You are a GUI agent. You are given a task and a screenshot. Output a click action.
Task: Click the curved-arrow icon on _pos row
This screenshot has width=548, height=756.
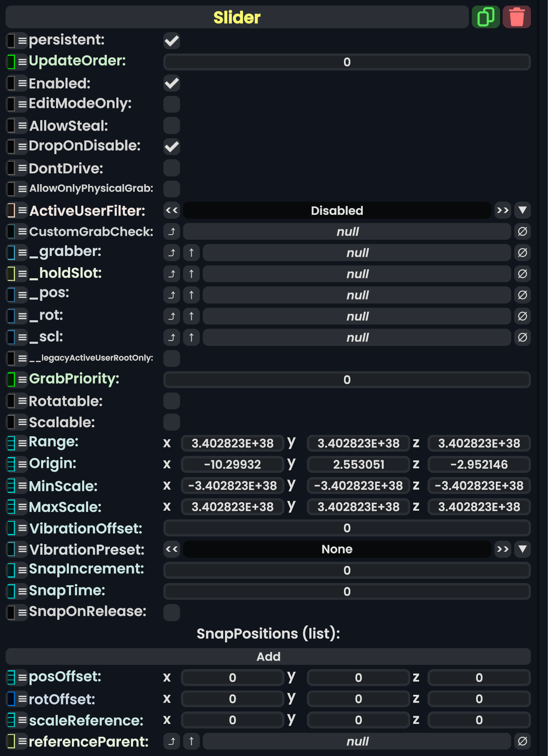click(172, 295)
